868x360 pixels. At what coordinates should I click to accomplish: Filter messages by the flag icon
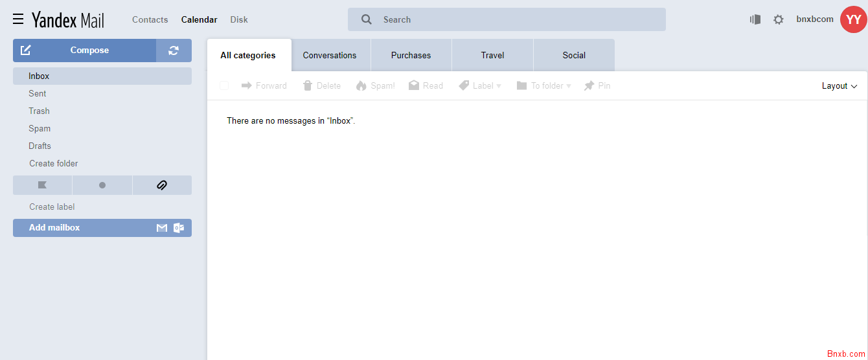click(42, 185)
